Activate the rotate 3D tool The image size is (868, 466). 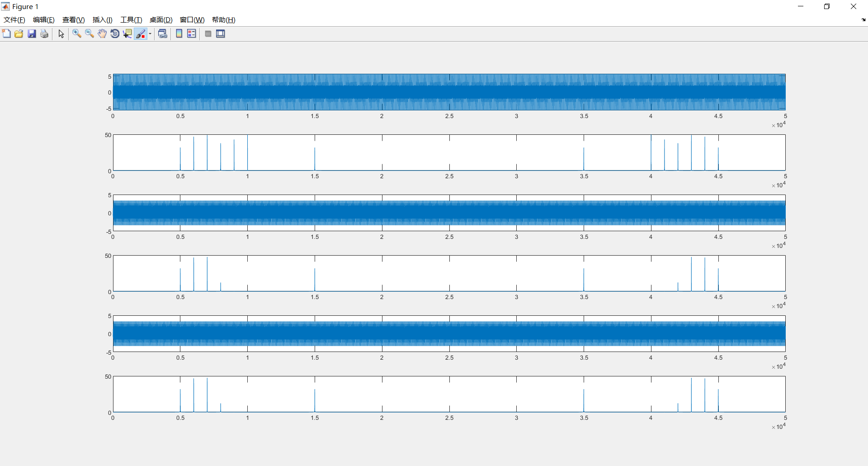coord(114,33)
